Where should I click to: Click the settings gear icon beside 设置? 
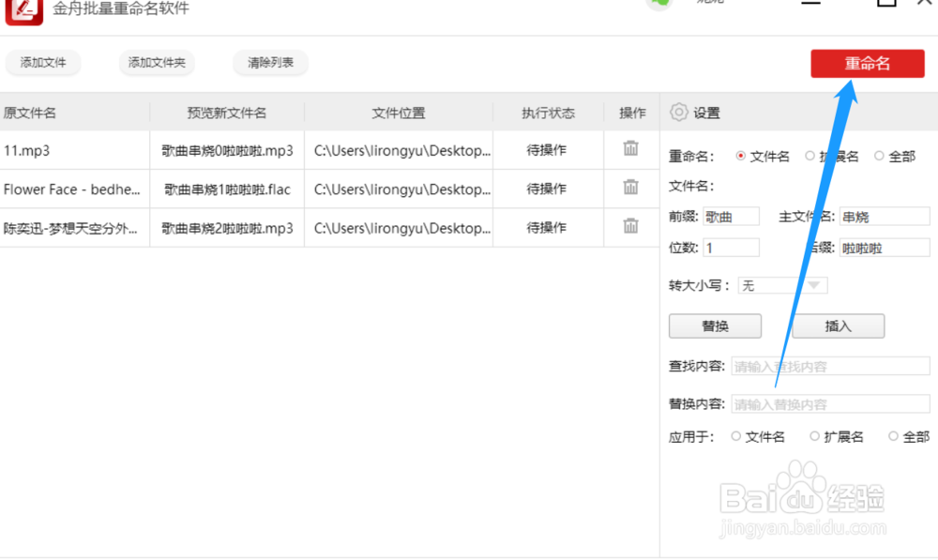[x=676, y=112]
